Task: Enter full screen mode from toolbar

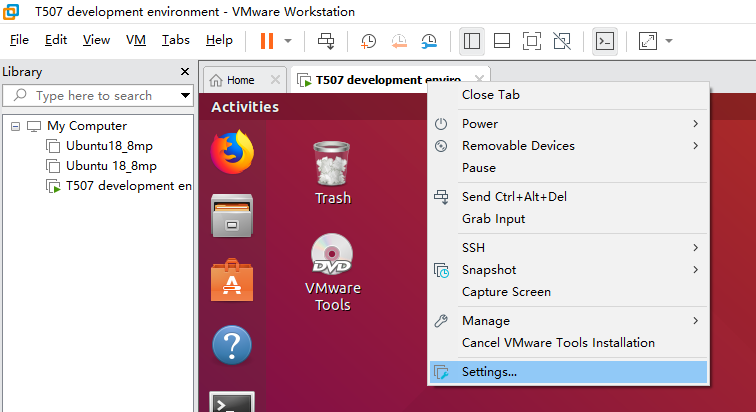Action: click(532, 41)
